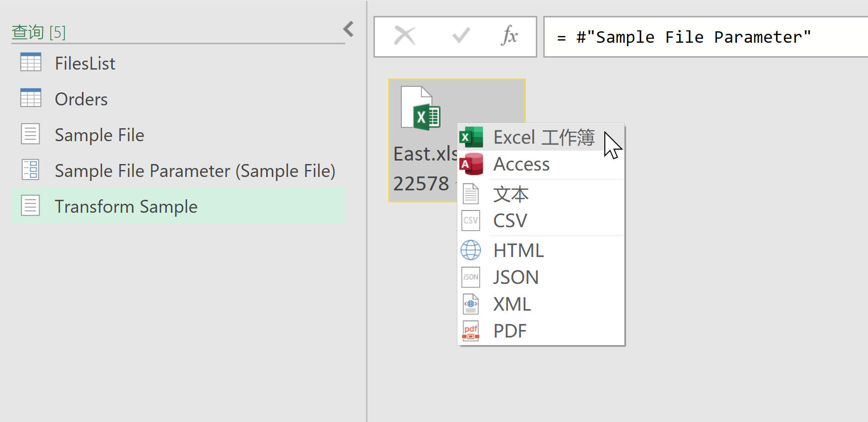Click the East.xlsx Excel file icon
The image size is (868, 422).
tap(421, 108)
